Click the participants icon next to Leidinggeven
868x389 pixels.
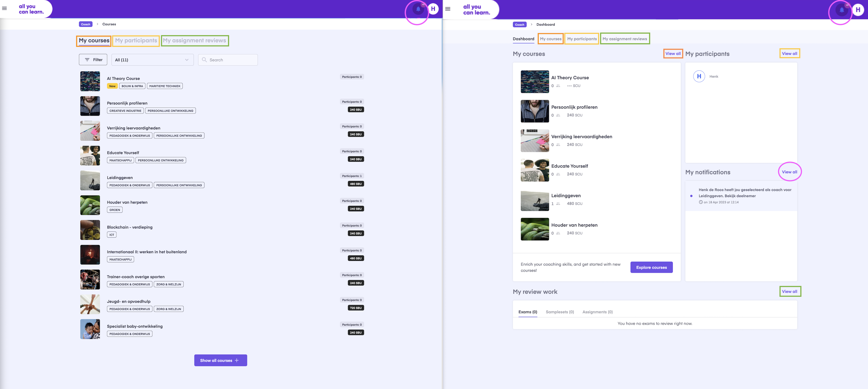558,204
